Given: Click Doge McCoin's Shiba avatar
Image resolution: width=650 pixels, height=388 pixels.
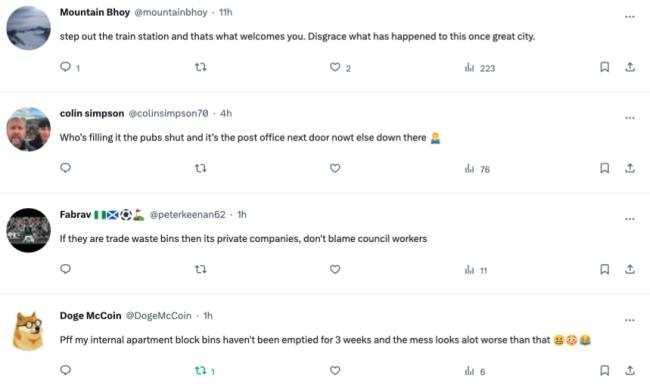Looking at the screenshot, I should point(28,331).
